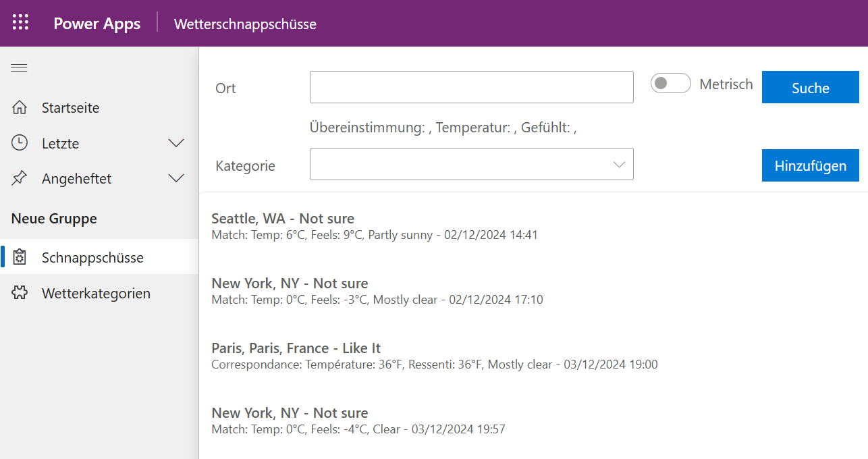This screenshot has width=868, height=459.
Task: Collapse the sidebar with the hamburger icon
Action: (19, 68)
